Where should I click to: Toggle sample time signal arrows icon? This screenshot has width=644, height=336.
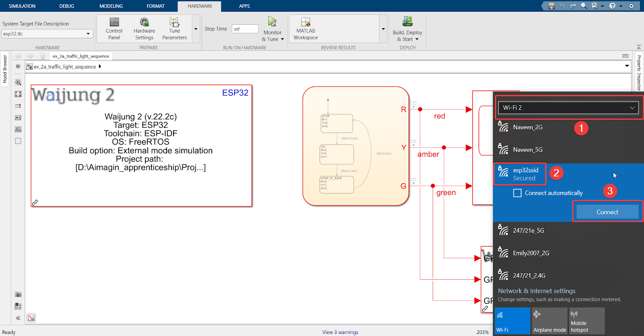tap(18, 106)
